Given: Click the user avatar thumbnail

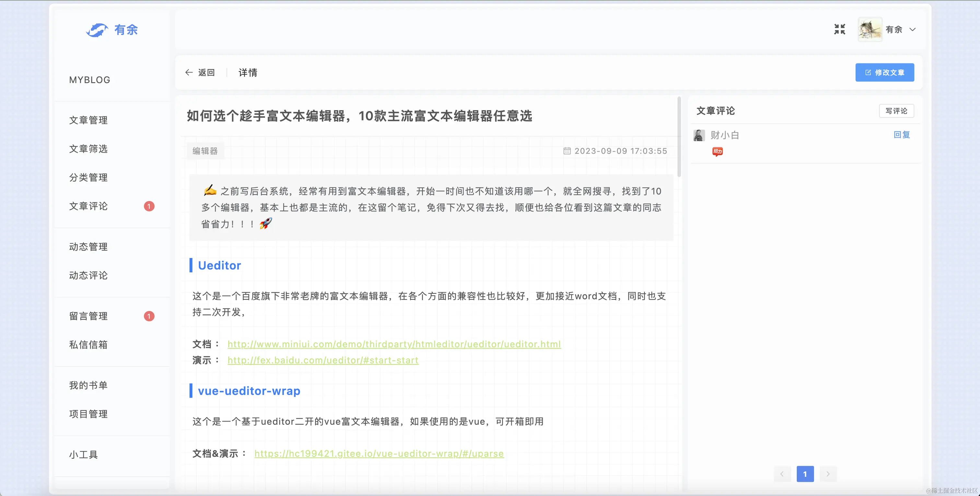Looking at the screenshot, I should [x=870, y=29].
